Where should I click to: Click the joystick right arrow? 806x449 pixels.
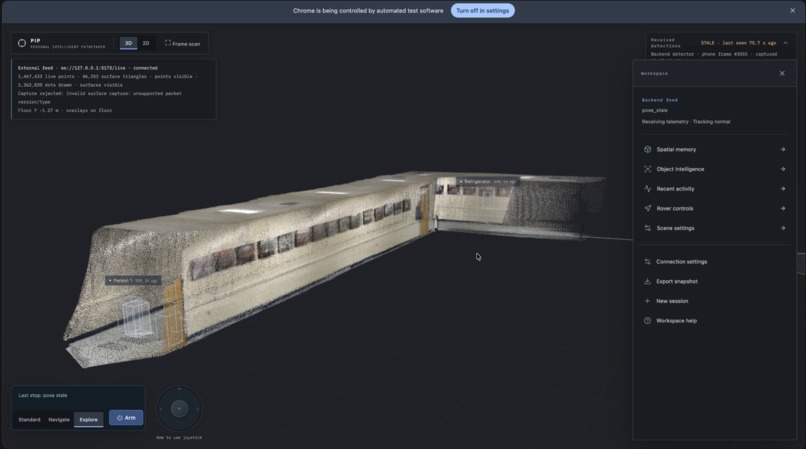pyautogui.click(x=198, y=409)
